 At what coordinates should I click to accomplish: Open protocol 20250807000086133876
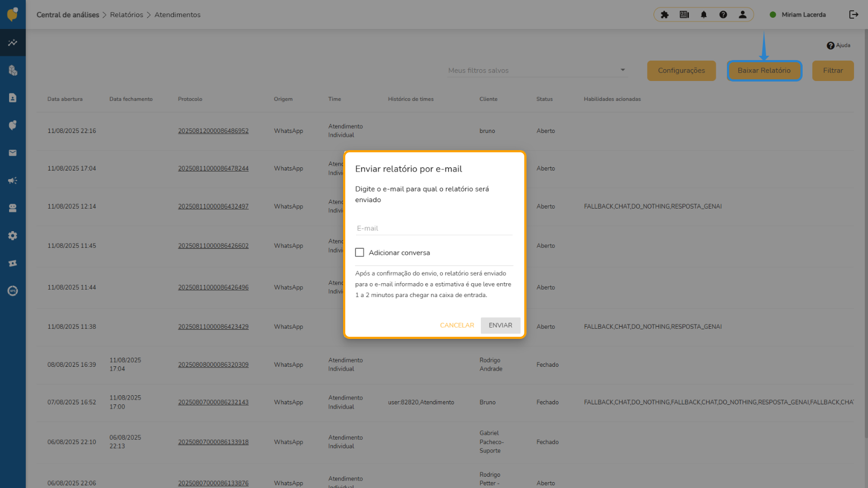click(213, 483)
